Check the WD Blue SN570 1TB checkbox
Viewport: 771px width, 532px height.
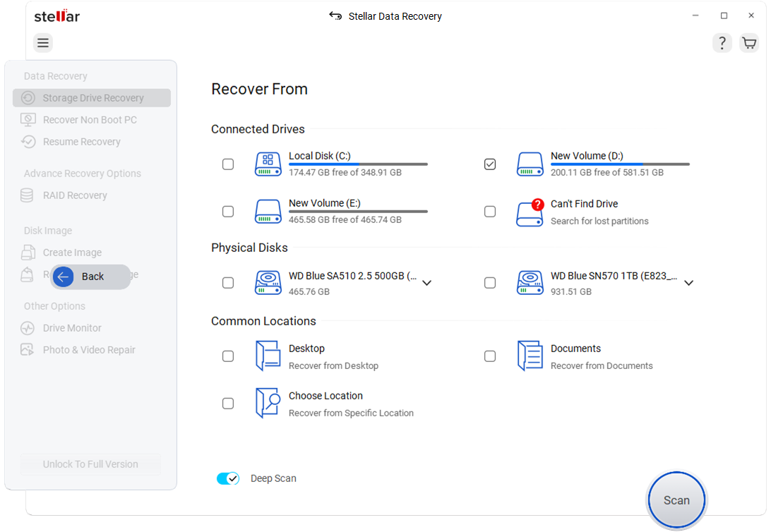tap(490, 283)
